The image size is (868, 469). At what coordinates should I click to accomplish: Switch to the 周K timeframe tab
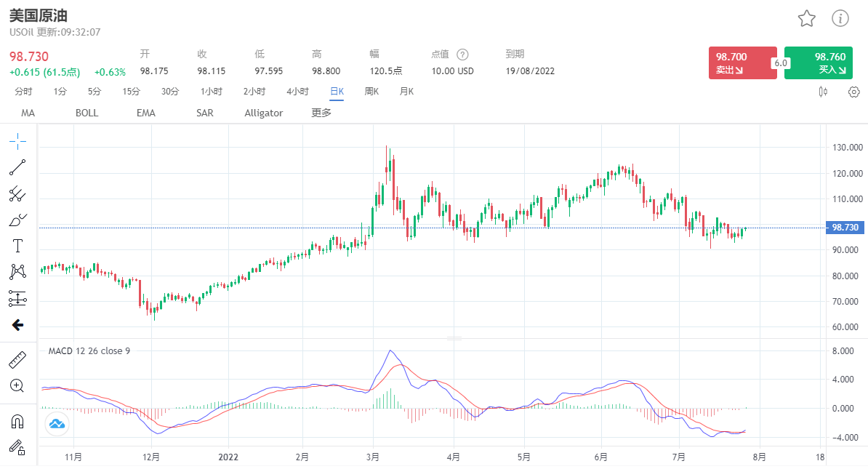371,92
